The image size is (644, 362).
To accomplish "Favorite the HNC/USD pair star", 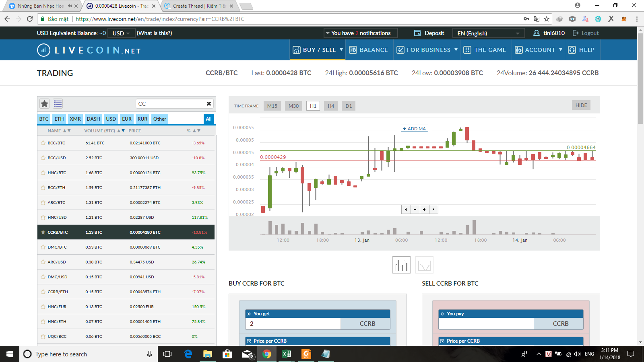I will pos(43,217).
